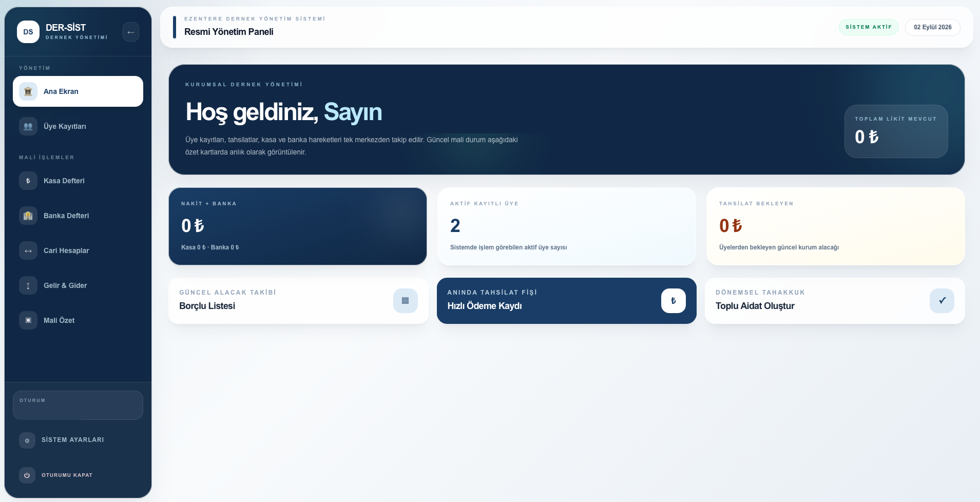
Task: Start a Hızlı Ödeme Kaydı
Action: pos(567,301)
